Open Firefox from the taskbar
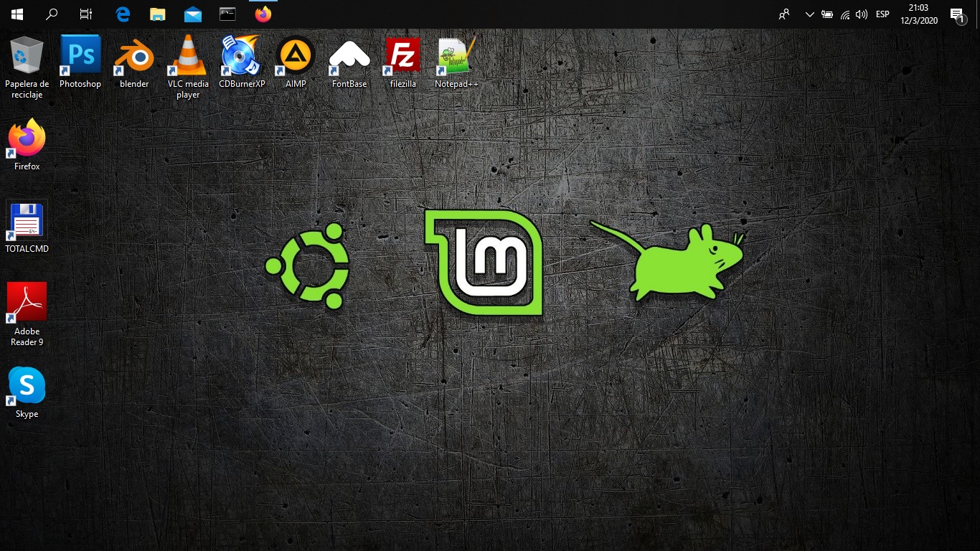This screenshot has width=980, height=551. coord(263,14)
